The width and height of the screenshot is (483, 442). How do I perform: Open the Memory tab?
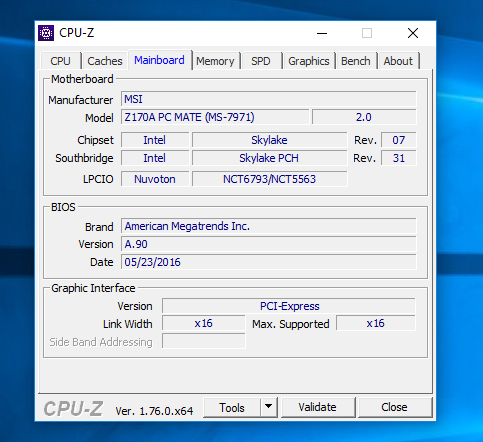pyautogui.click(x=215, y=61)
